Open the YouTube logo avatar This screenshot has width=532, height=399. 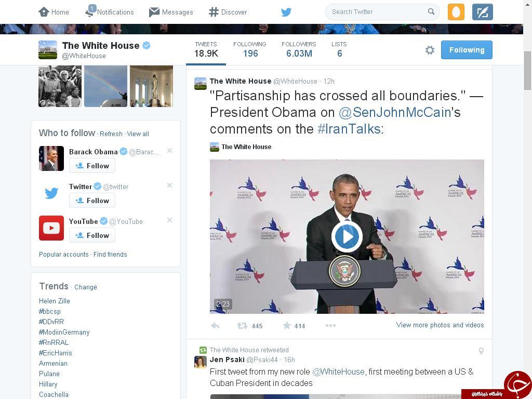51,228
